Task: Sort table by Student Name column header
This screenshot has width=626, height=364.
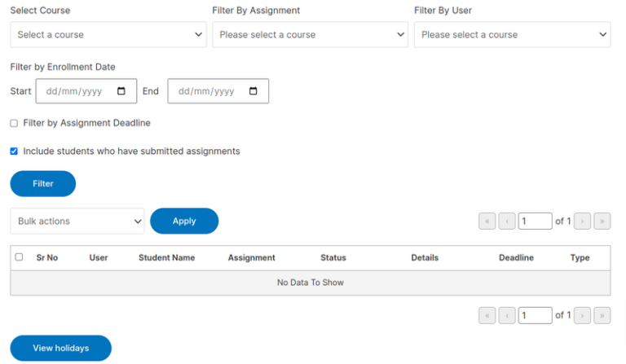Action: click(166, 258)
